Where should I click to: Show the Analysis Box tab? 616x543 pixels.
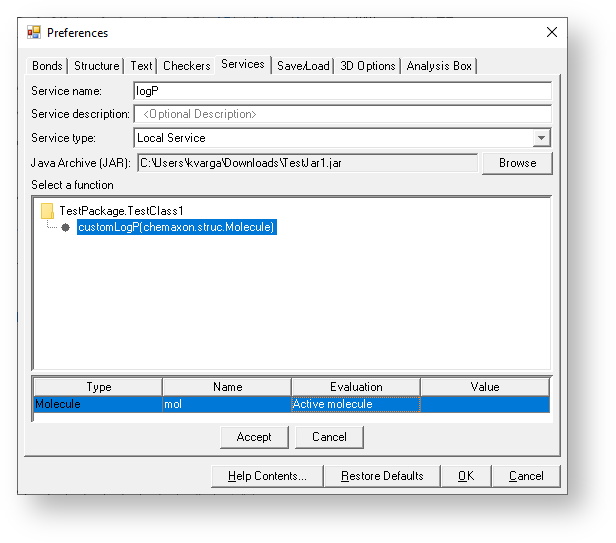click(x=439, y=66)
